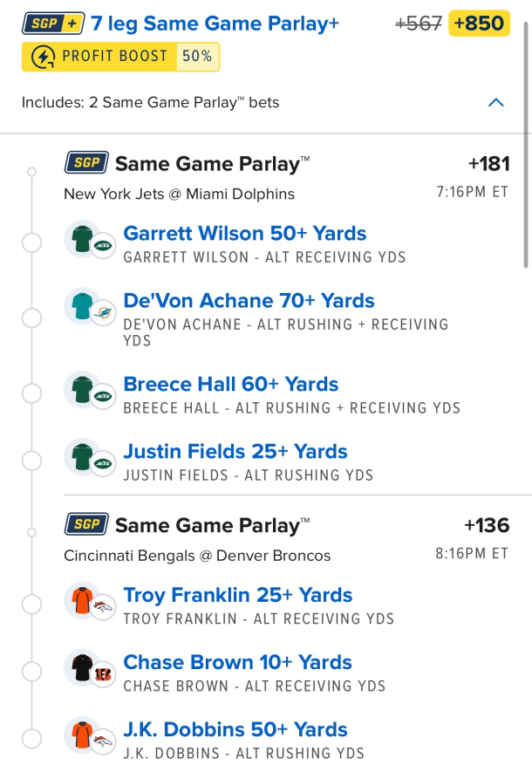The height and width of the screenshot is (772, 532).
Task: Click Troy Franklin's Broncos jersey icon
Action: pos(80,600)
